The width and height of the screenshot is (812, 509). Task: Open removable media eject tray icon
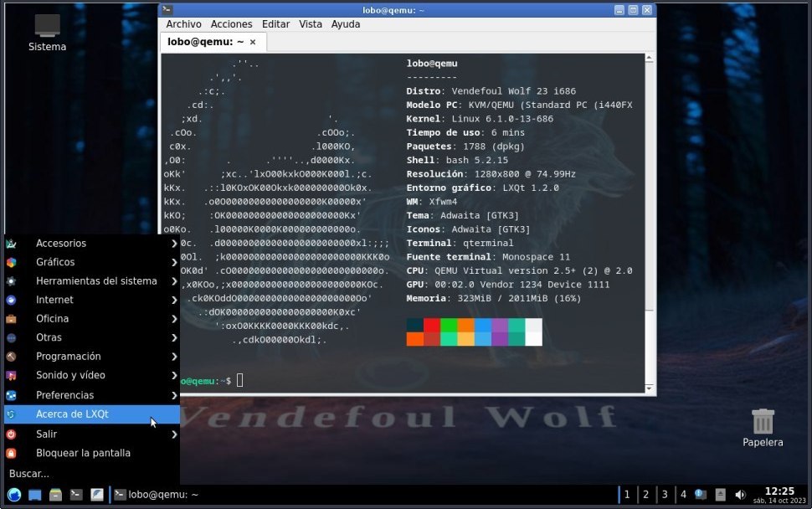[721, 495]
